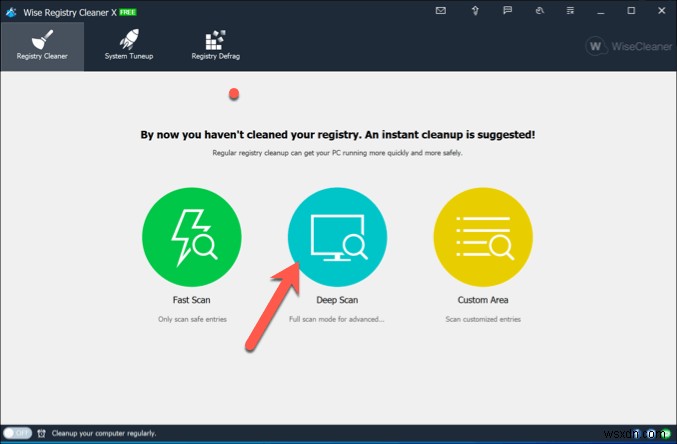Close the Wise Registry Cleaner window
Screen dimensions: 677x444
[x=661, y=11]
